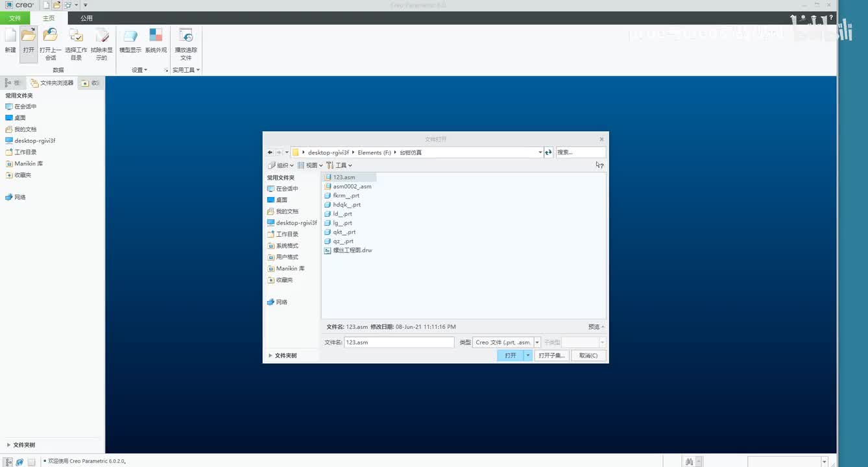
Task: Open the history dropdown beside the dialog forward arrow
Action: tap(287, 152)
